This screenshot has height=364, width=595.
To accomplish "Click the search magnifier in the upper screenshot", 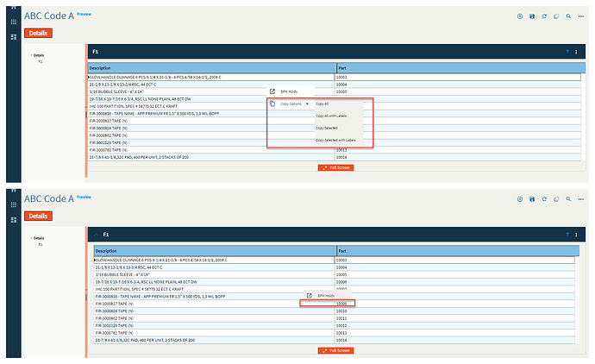I will click(x=568, y=16).
